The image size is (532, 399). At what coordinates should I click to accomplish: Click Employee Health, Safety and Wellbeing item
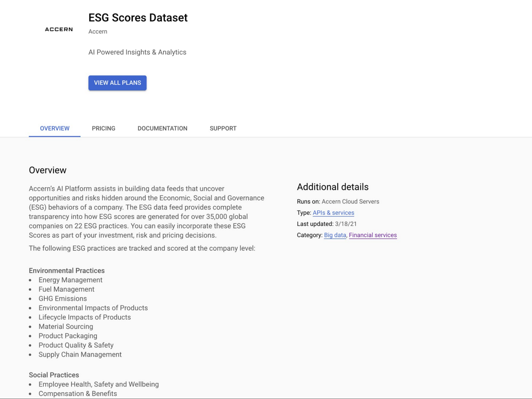98,384
